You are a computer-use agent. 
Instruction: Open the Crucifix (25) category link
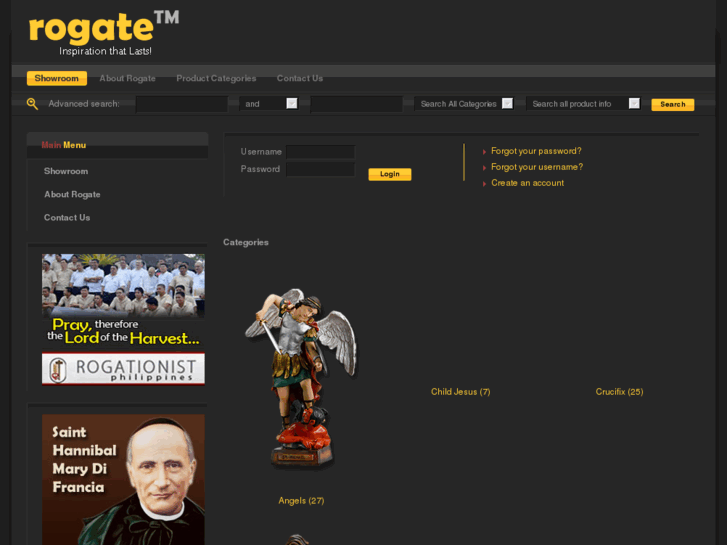click(x=619, y=391)
